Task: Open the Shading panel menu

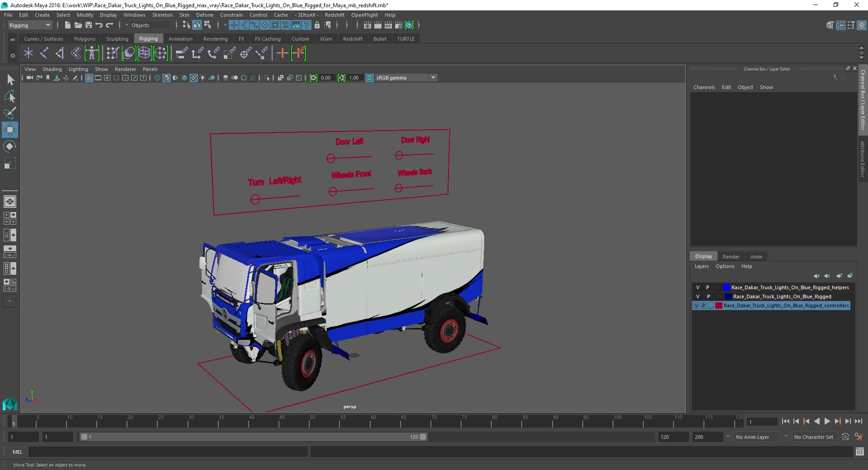Action: pos(52,69)
